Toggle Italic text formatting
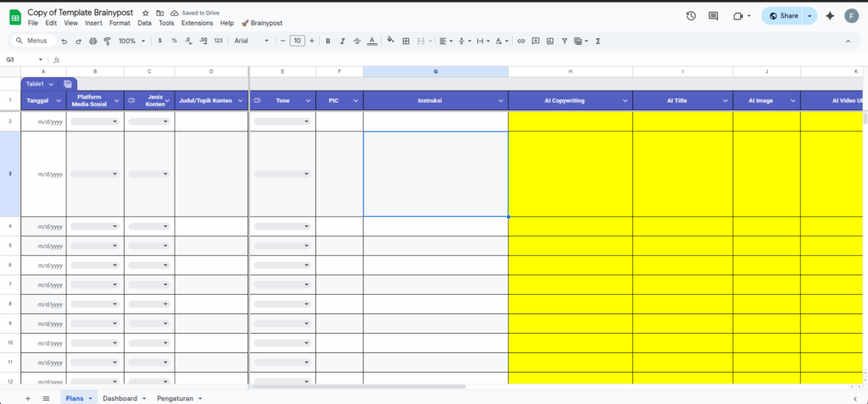Viewport: 868px width, 404px height. [x=342, y=41]
